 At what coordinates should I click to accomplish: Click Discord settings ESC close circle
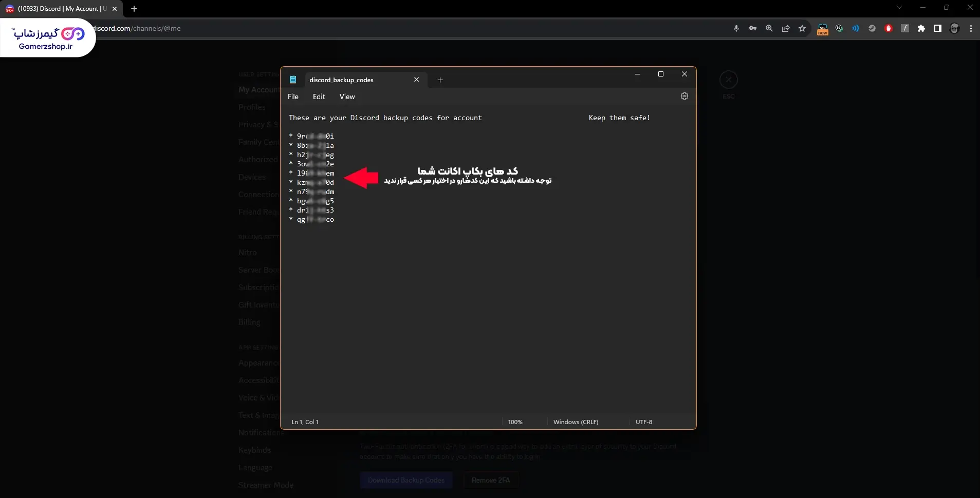(728, 80)
